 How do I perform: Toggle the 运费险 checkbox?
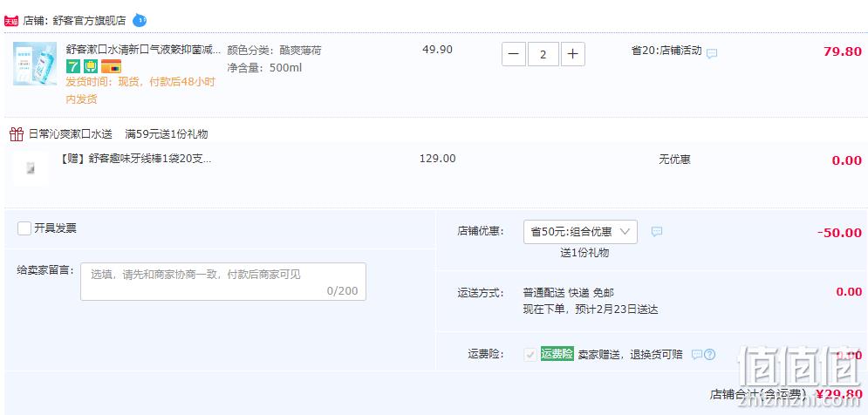[x=530, y=355]
